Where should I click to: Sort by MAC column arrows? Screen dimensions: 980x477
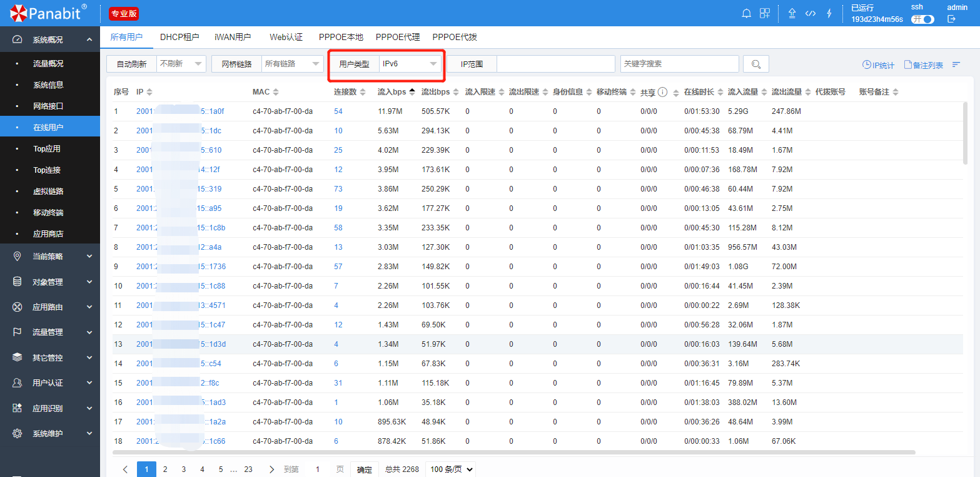click(x=276, y=92)
